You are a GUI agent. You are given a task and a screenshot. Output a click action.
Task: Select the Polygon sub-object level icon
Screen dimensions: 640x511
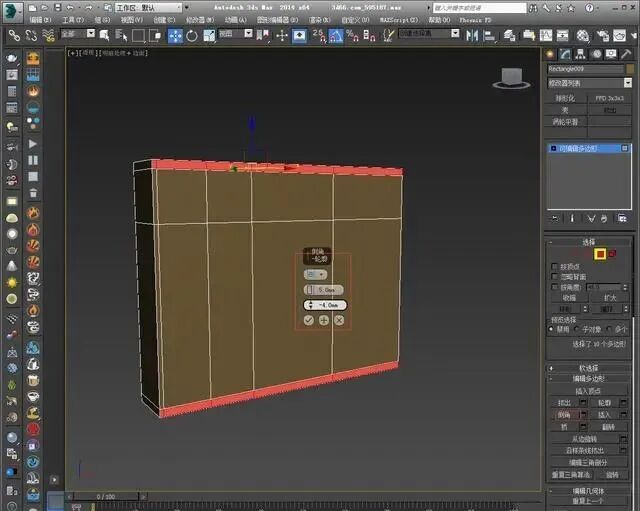point(600,254)
